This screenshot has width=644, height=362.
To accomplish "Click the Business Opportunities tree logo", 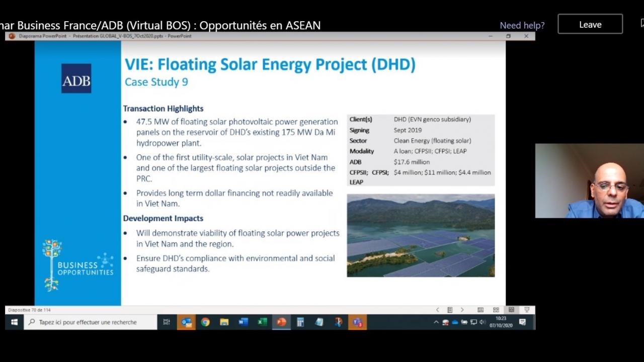I will click(77, 265).
